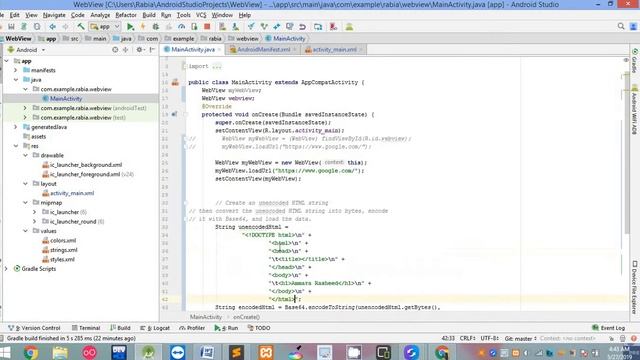640x360 pixels.
Task: Click the red Stop icon
Action: click(x=207, y=27)
